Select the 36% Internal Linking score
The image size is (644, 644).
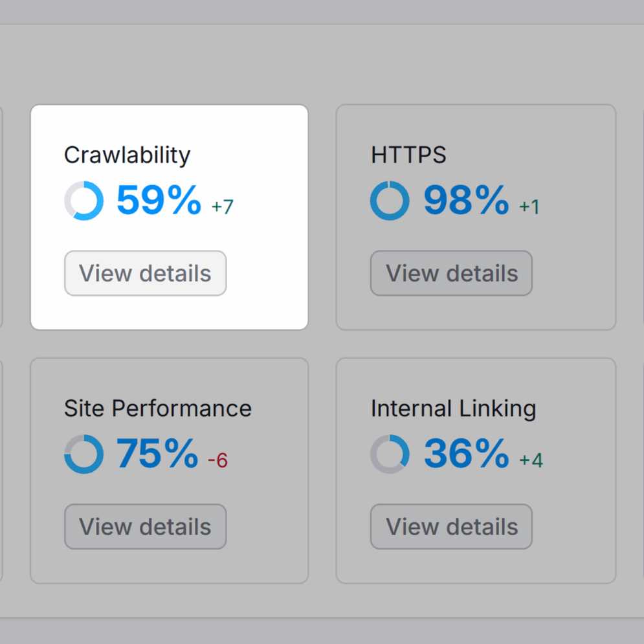466,454
